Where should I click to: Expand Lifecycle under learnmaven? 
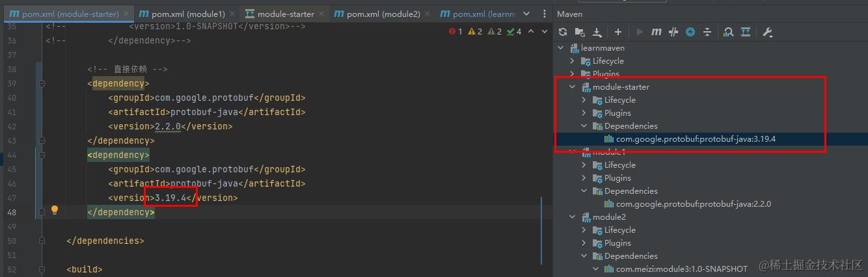[573, 60]
